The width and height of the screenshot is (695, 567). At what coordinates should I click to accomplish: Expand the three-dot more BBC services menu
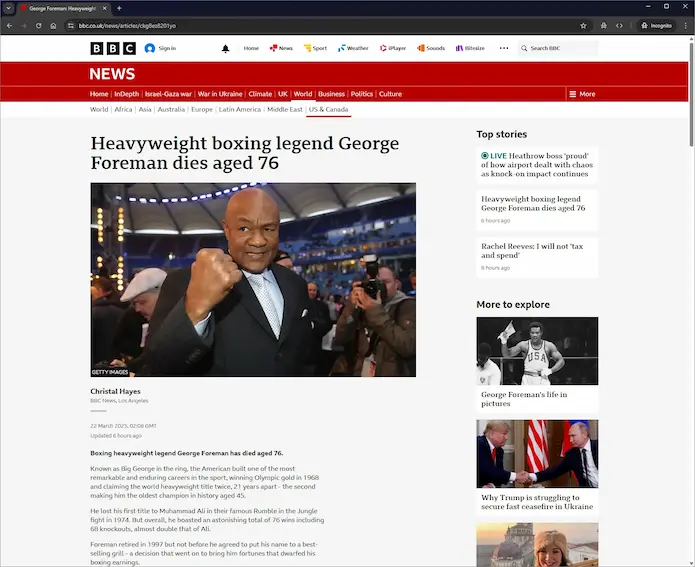point(503,48)
